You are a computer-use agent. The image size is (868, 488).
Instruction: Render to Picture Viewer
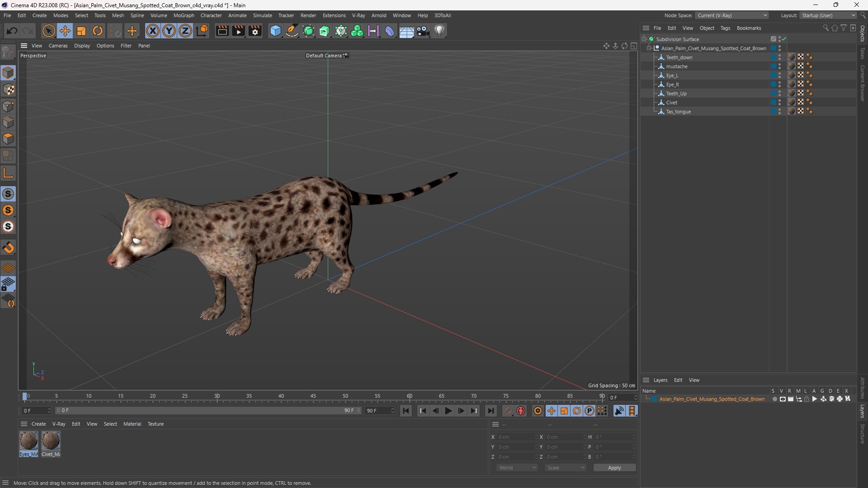(238, 31)
